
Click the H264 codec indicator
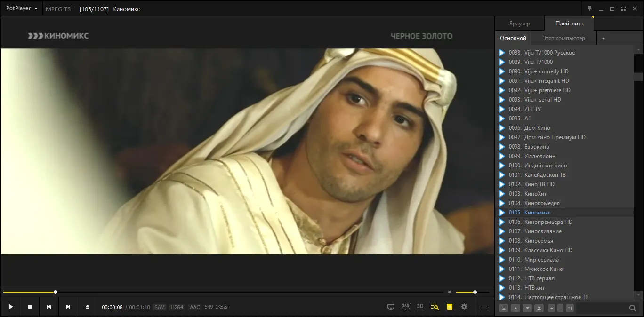(x=177, y=307)
